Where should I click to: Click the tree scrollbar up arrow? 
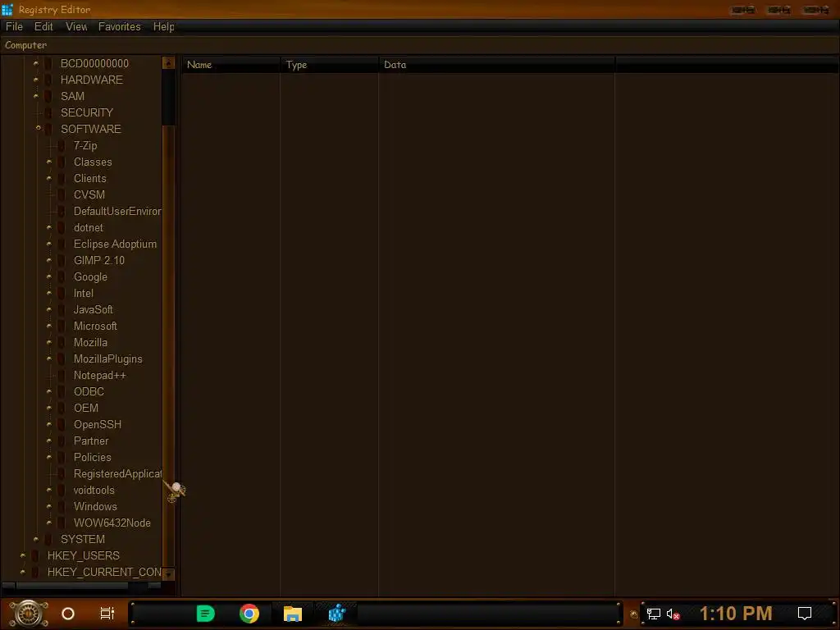[168, 63]
